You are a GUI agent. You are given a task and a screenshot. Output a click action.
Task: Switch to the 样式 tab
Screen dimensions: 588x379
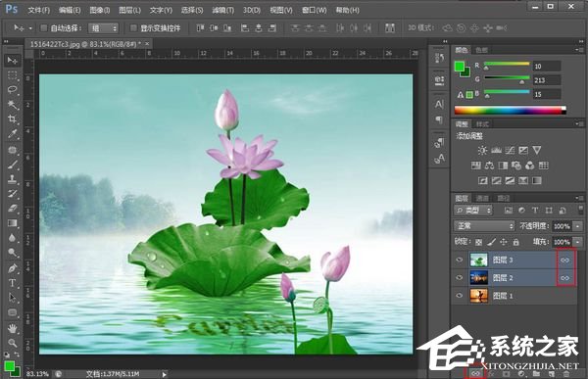[x=482, y=123]
